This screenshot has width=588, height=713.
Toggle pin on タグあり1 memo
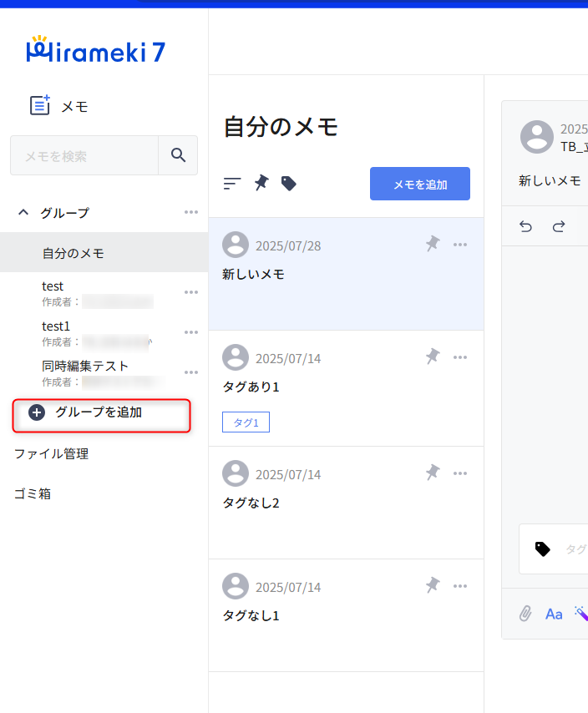click(433, 356)
